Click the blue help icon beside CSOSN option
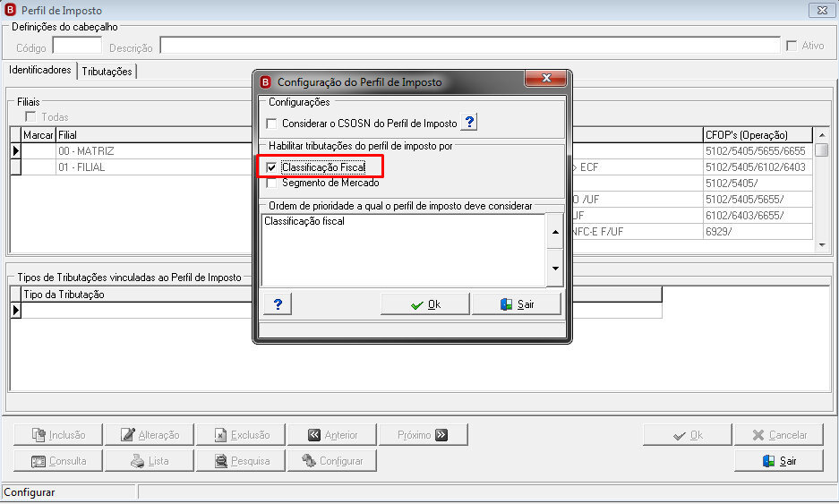839x504 pixels. pos(468,123)
